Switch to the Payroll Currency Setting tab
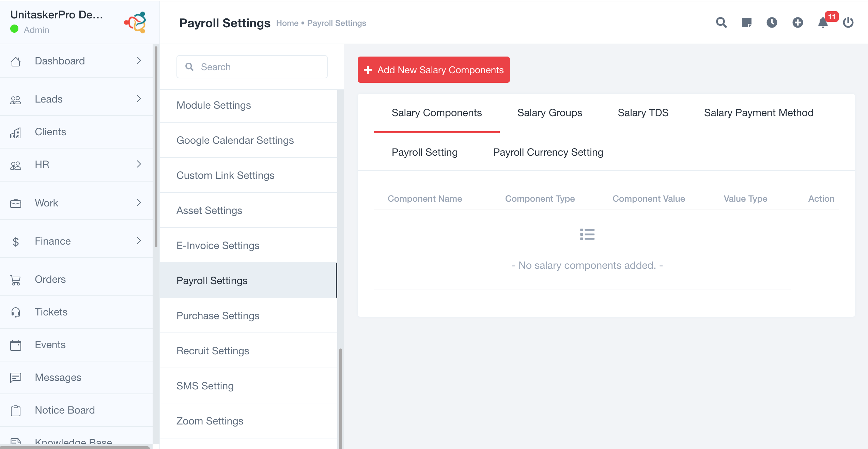 tap(548, 152)
